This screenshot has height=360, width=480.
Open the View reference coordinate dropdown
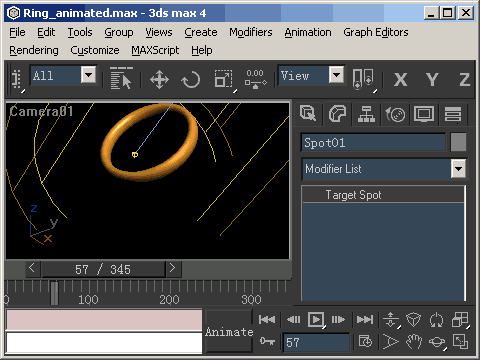point(336,75)
